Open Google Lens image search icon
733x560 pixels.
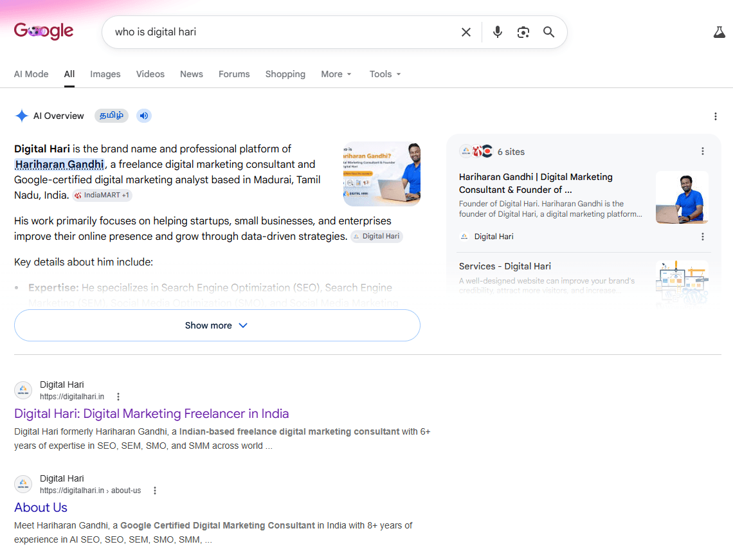coord(523,32)
